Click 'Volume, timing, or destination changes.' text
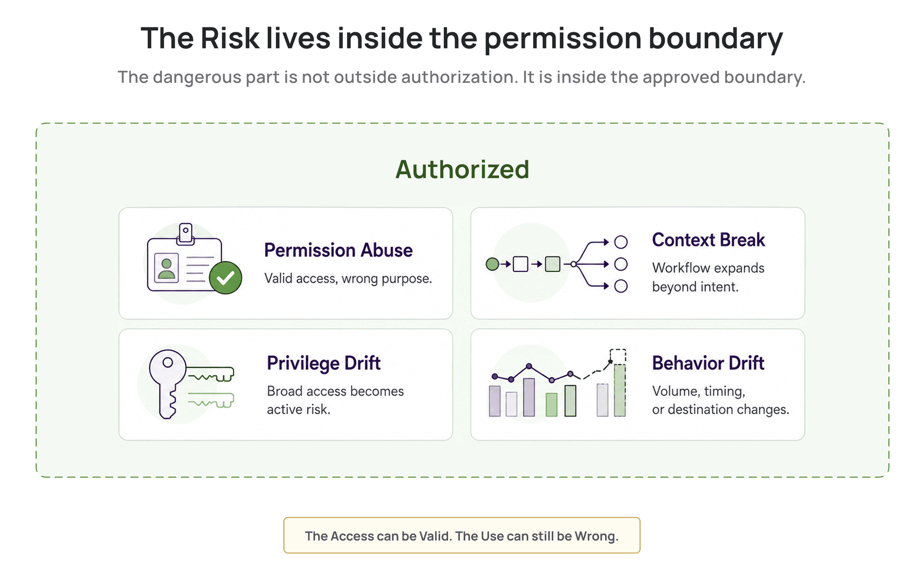 (x=720, y=400)
